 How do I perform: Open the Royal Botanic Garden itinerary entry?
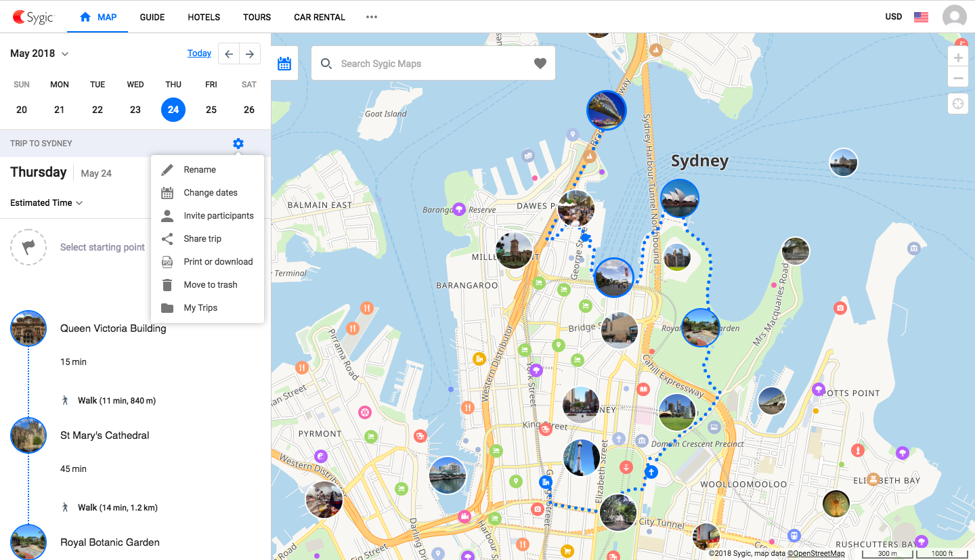110,542
